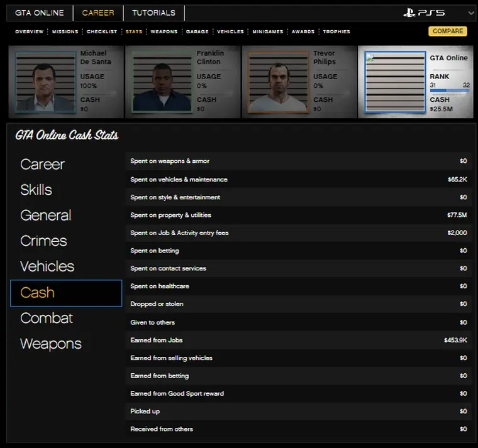478x448 pixels.
Task: Expand the platform selector dropdown arrow
Action: 470,13
